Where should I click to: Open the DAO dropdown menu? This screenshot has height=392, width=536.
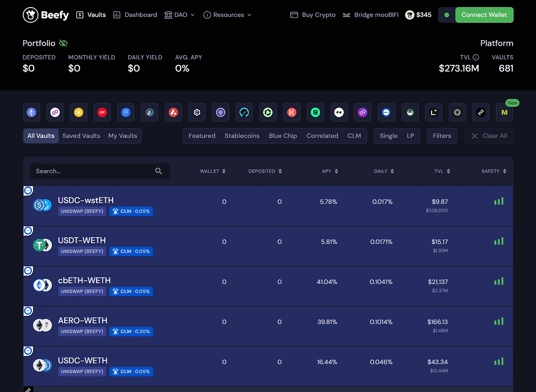[x=180, y=15]
